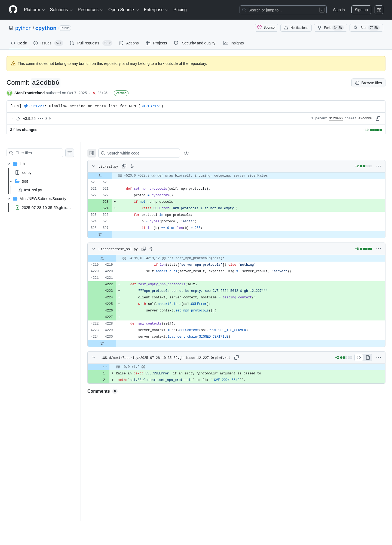The image size is (392, 545).
Task: Expand hidden lines above line 520
Action: pyautogui.click(x=100, y=175)
